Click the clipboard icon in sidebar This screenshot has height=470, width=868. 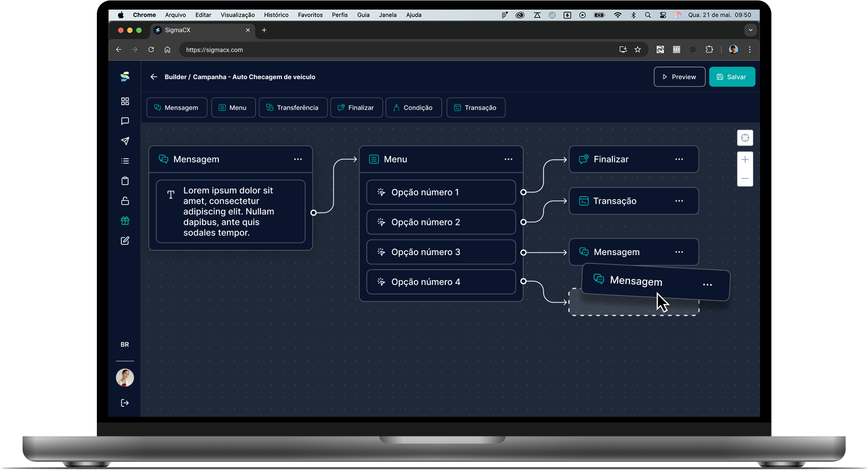tap(125, 181)
